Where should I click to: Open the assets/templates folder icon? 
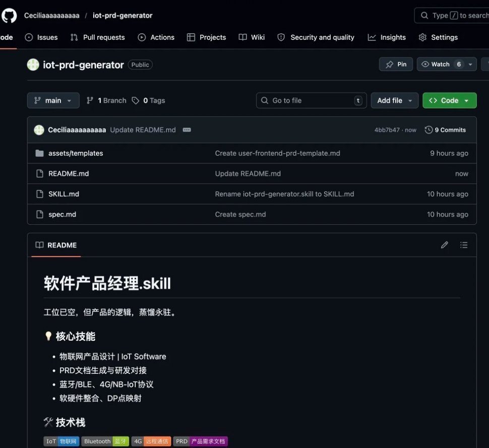(39, 153)
